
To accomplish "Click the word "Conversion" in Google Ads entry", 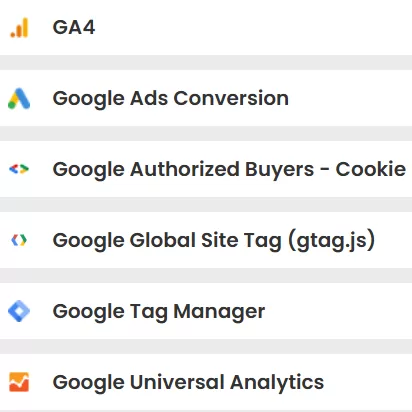I will tap(231, 98).
